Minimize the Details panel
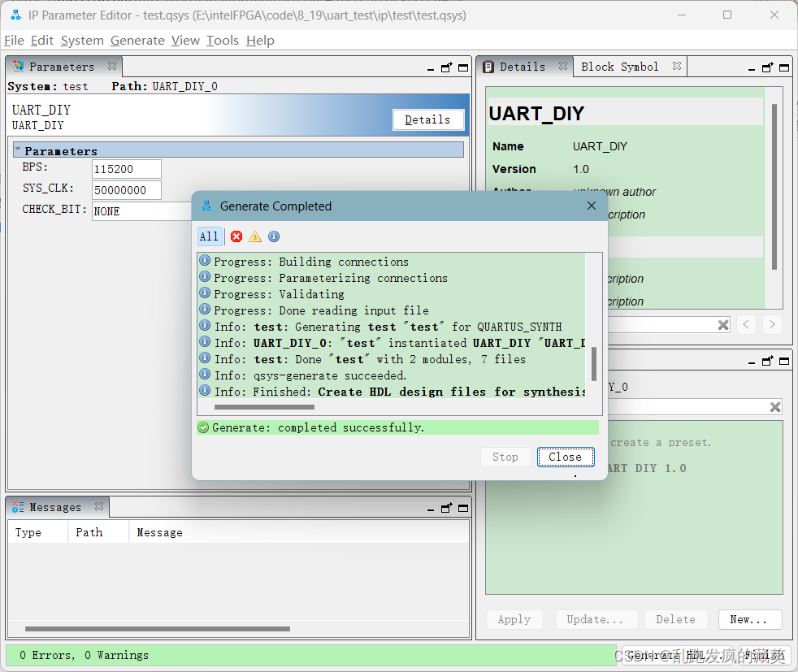The width and height of the screenshot is (798, 672). (x=751, y=68)
